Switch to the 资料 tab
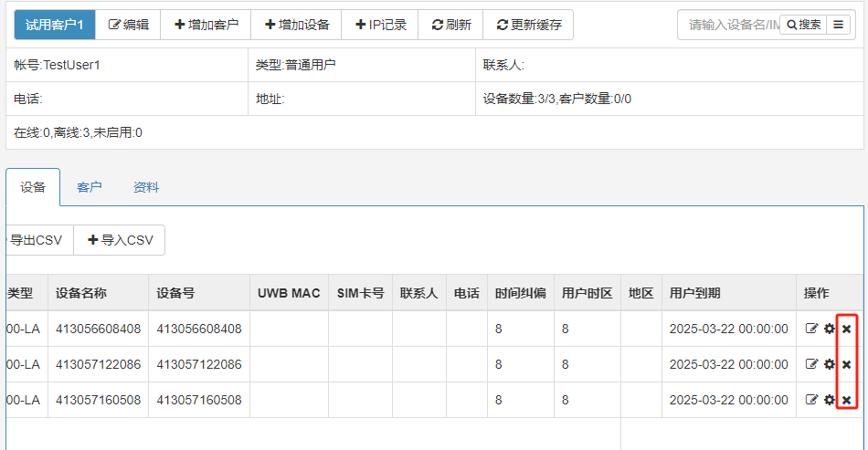Viewport: 868px width, 450px height. tap(146, 187)
